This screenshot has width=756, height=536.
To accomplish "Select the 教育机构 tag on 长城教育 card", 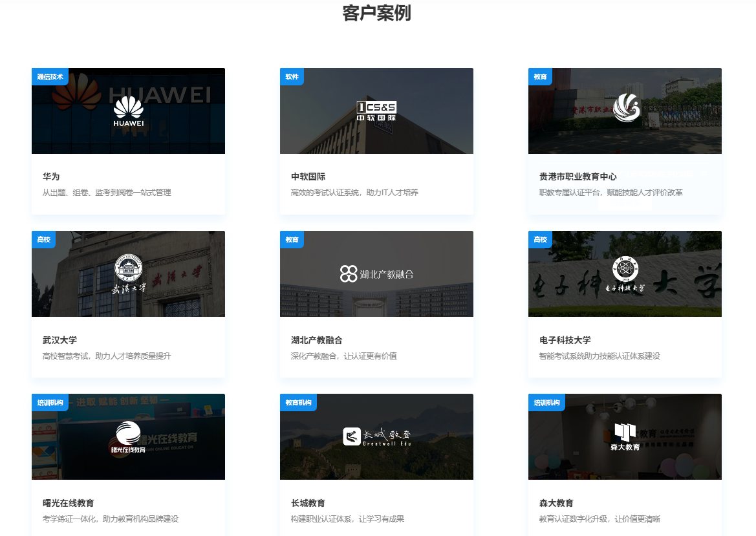I will (298, 403).
